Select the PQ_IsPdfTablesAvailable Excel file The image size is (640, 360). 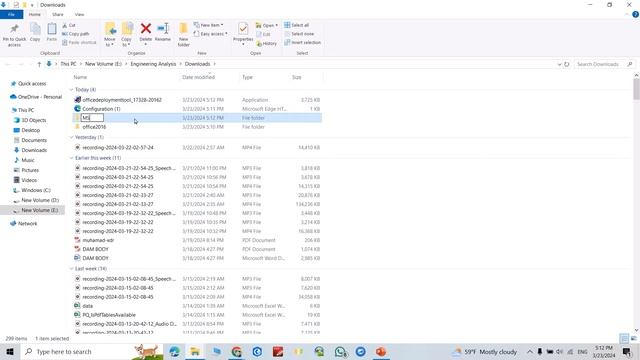109,315
